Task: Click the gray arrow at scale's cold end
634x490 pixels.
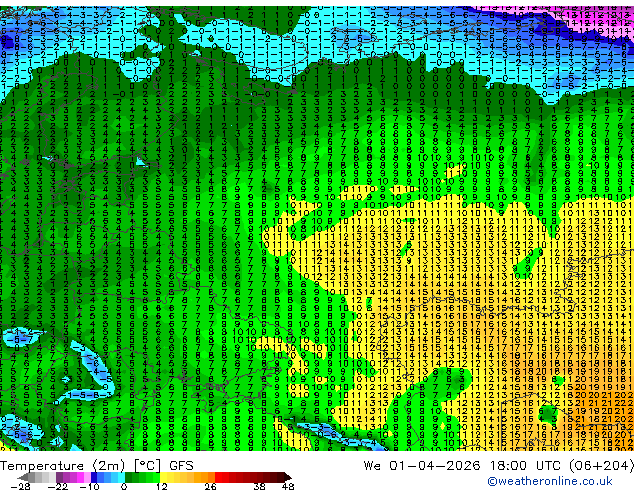Action: pos(23,477)
